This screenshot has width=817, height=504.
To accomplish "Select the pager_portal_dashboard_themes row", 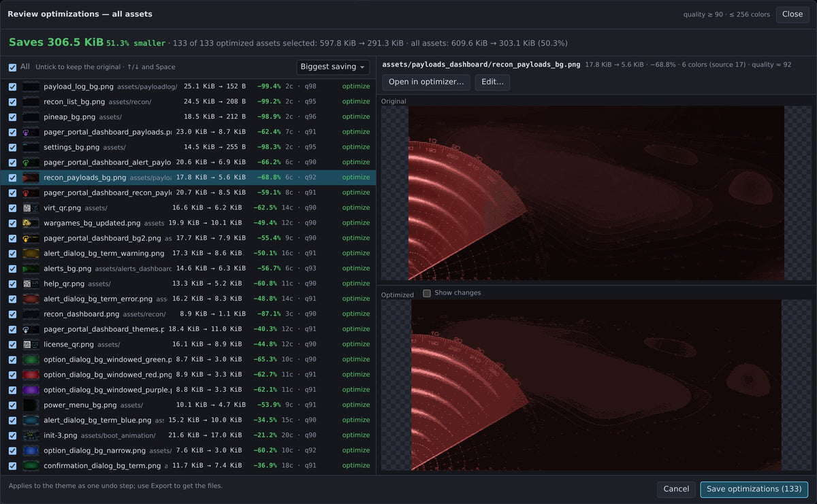I will [188, 329].
